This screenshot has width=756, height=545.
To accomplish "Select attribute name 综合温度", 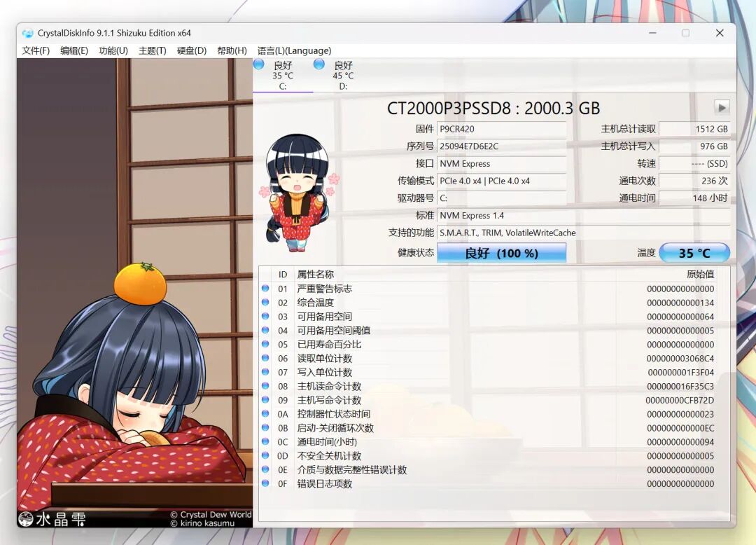I will click(x=315, y=303).
